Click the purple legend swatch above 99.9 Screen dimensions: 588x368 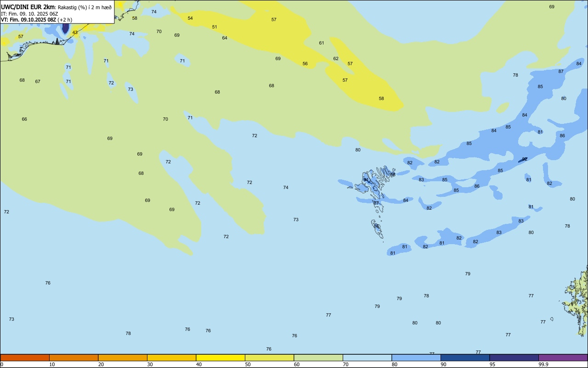(563, 357)
